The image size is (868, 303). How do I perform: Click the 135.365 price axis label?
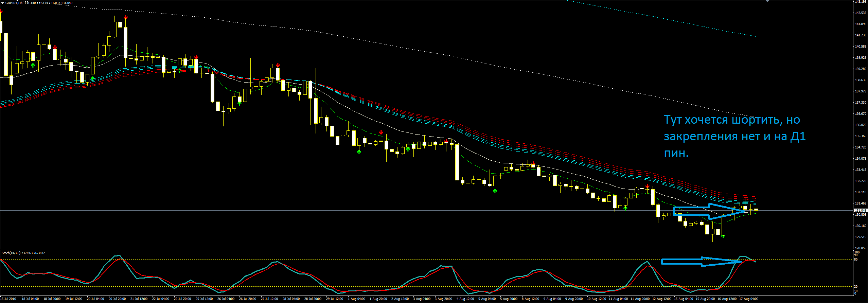[x=860, y=136]
